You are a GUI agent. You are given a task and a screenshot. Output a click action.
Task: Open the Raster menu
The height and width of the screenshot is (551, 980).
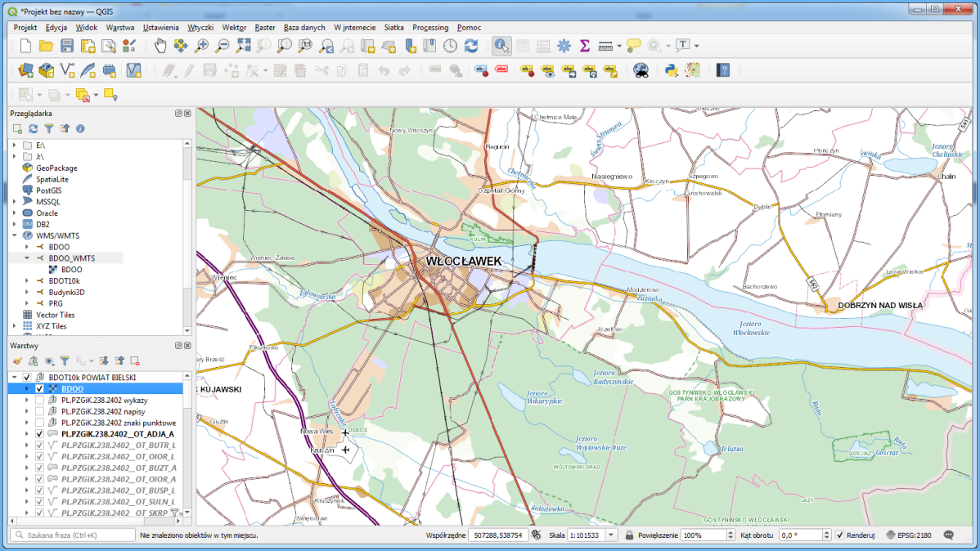point(265,28)
